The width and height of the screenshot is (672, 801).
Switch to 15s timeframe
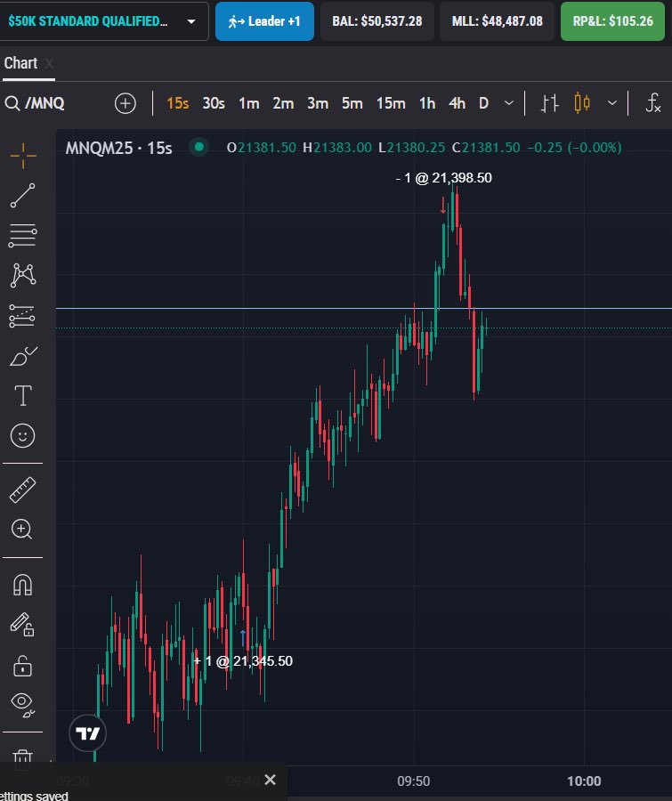(178, 103)
